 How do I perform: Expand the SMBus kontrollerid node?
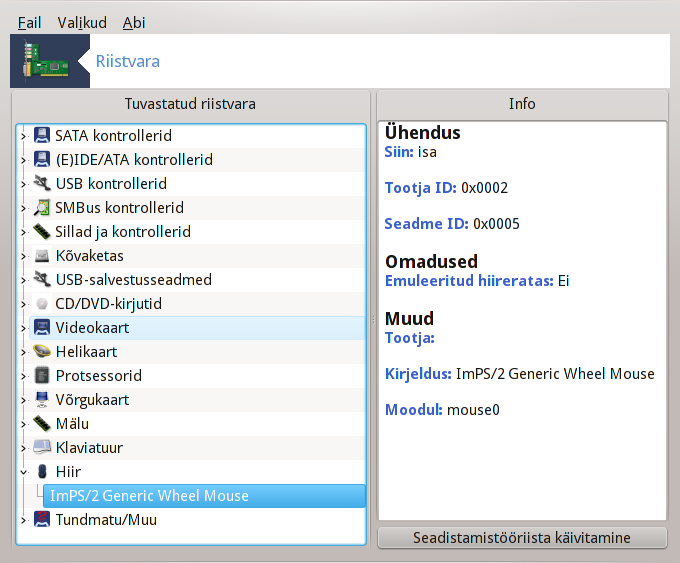click(x=23, y=208)
